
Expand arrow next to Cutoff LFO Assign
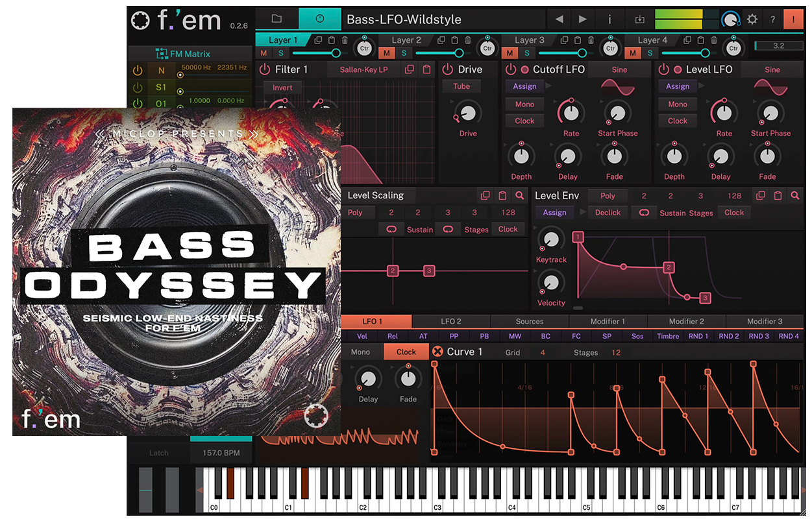coord(548,86)
